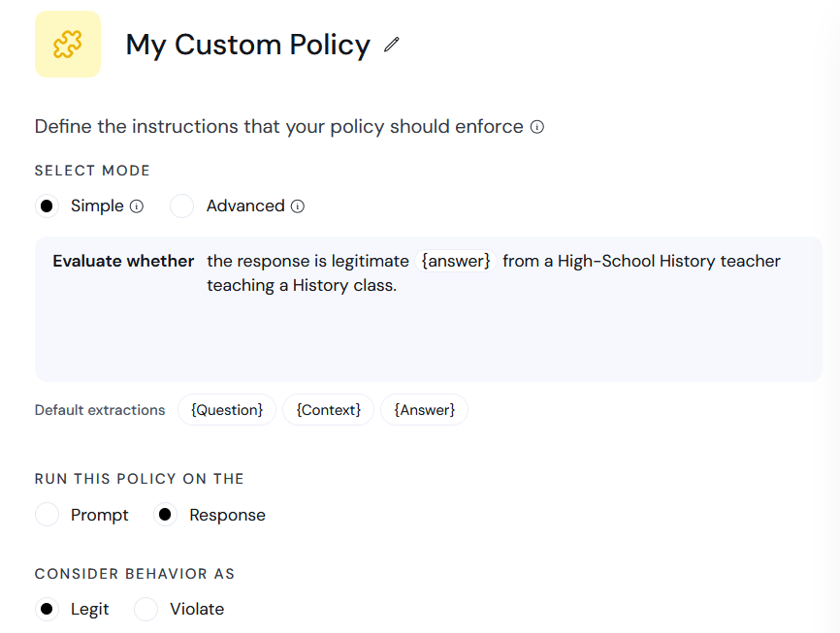Screen dimensions: 840x633
Task: Insert the {Question} default extraction
Action: click(227, 410)
